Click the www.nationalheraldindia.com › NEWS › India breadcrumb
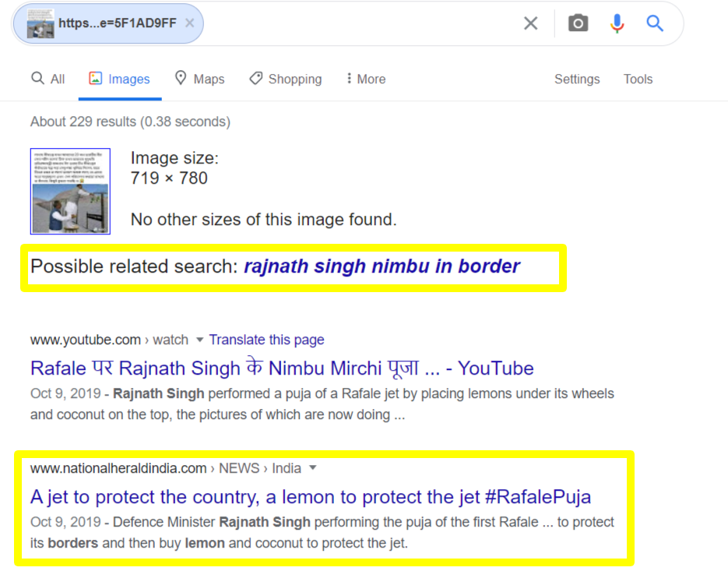 166,468
